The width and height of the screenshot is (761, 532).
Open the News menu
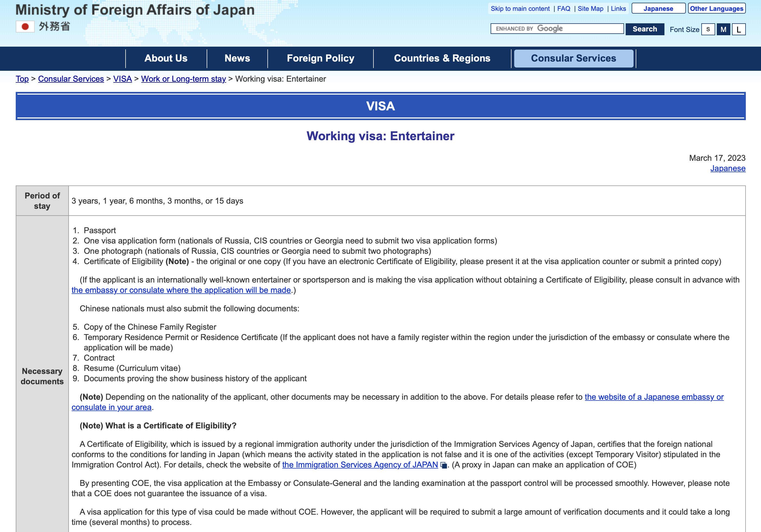tap(237, 58)
